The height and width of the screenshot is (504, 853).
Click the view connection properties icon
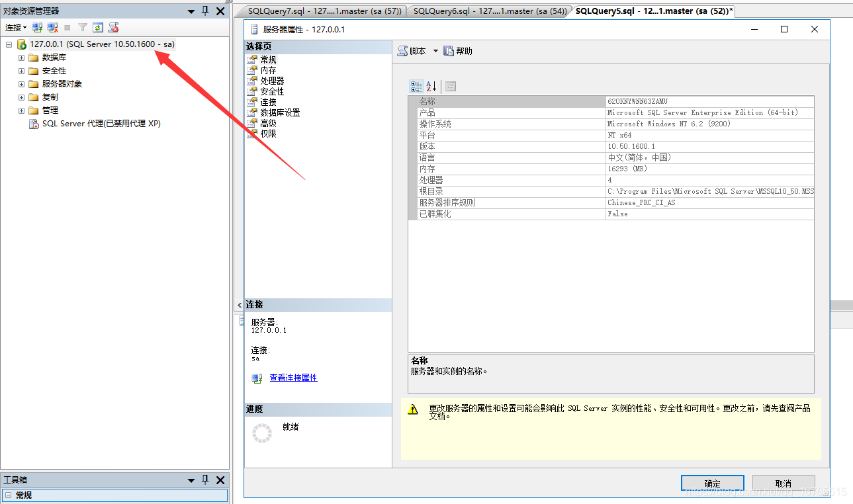(x=257, y=378)
